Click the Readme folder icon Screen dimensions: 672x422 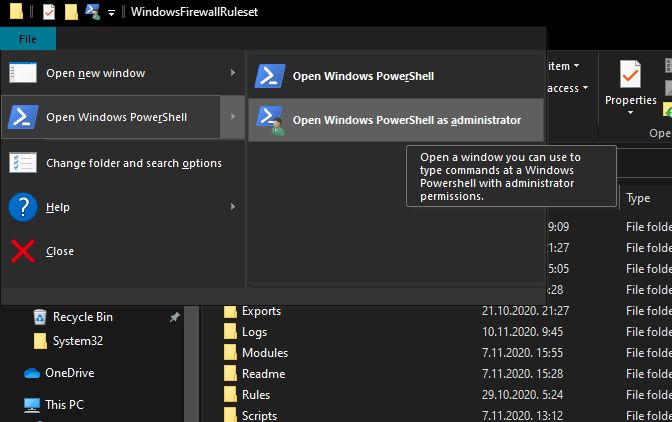(230, 374)
